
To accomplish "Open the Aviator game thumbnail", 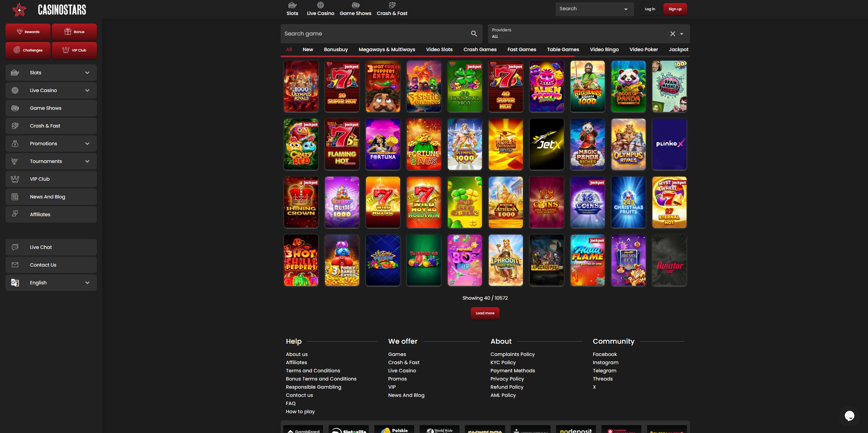I will 669,260.
